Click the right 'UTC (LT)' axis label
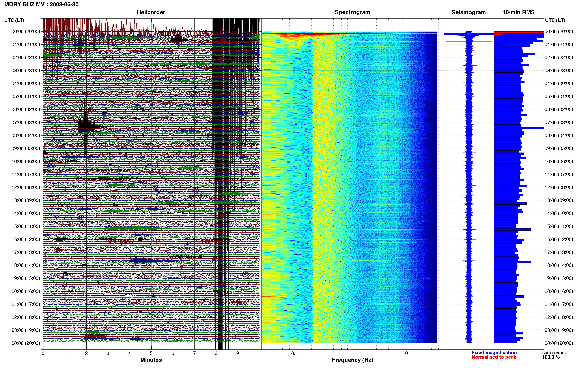This screenshot has height=368, width=588. 555,20
